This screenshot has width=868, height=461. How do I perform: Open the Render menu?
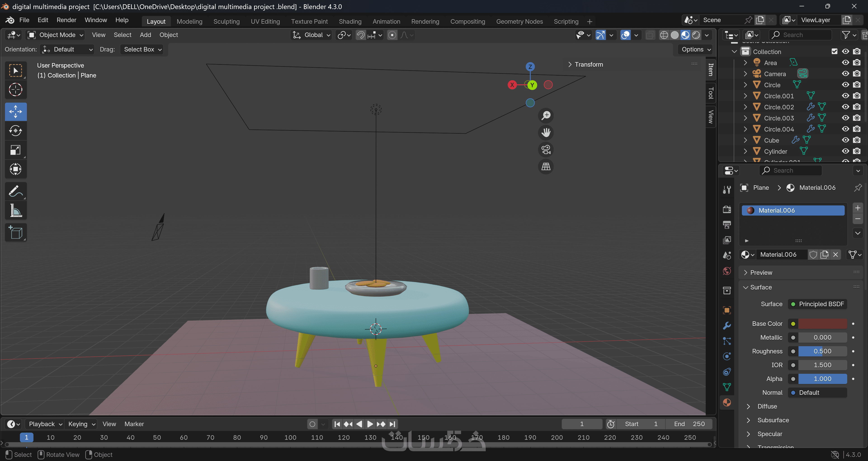(66, 20)
